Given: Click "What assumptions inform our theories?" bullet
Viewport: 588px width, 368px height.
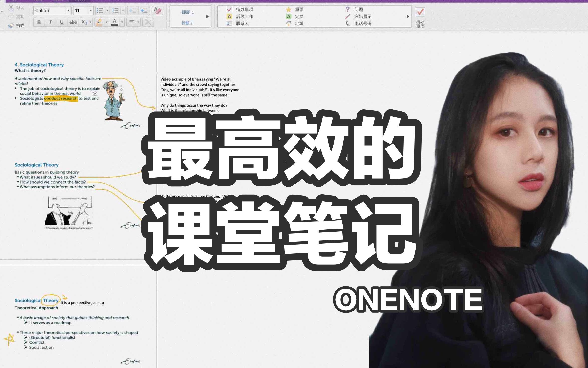Looking at the screenshot, I should [x=57, y=187].
